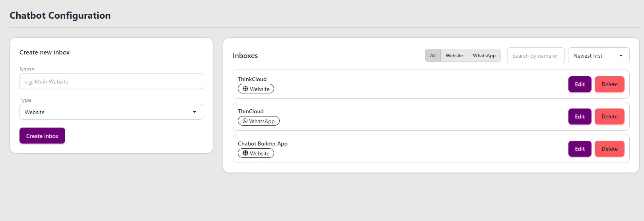644x221 pixels.
Task: Click the Website badge of ThinkCloud
Action: coord(256,89)
